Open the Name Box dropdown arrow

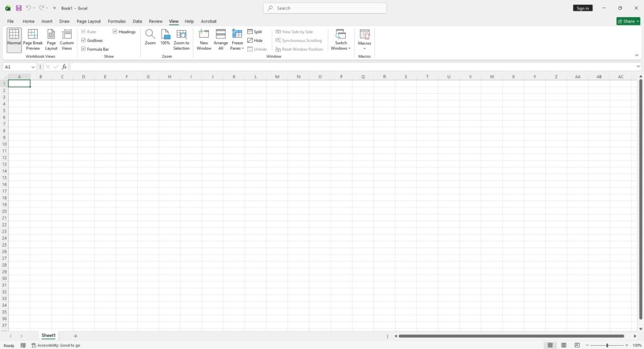[33, 67]
